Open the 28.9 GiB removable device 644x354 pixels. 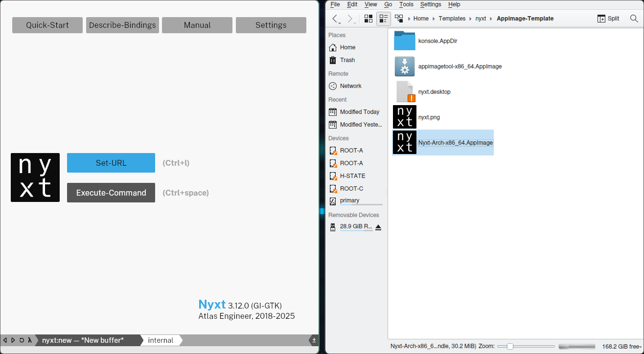pyautogui.click(x=351, y=227)
